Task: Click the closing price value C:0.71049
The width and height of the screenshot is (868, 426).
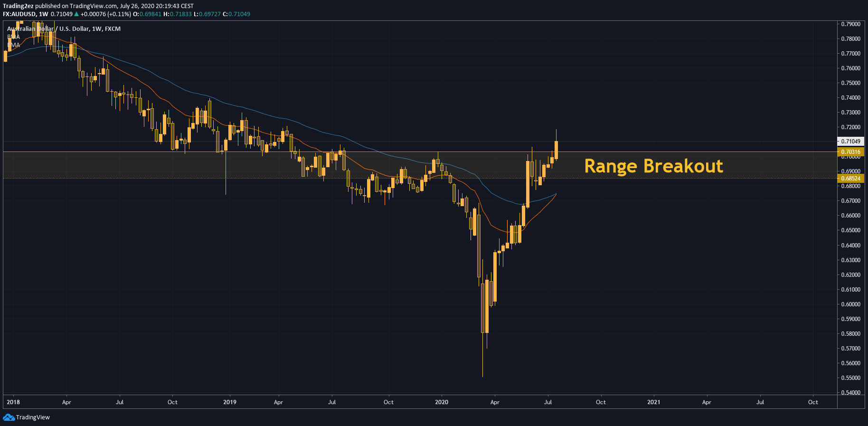Action: pyautogui.click(x=236, y=14)
